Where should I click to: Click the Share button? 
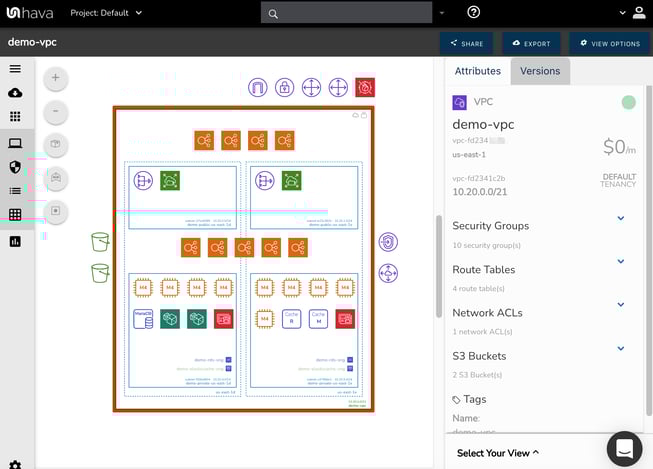pyautogui.click(x=466, y=44)
